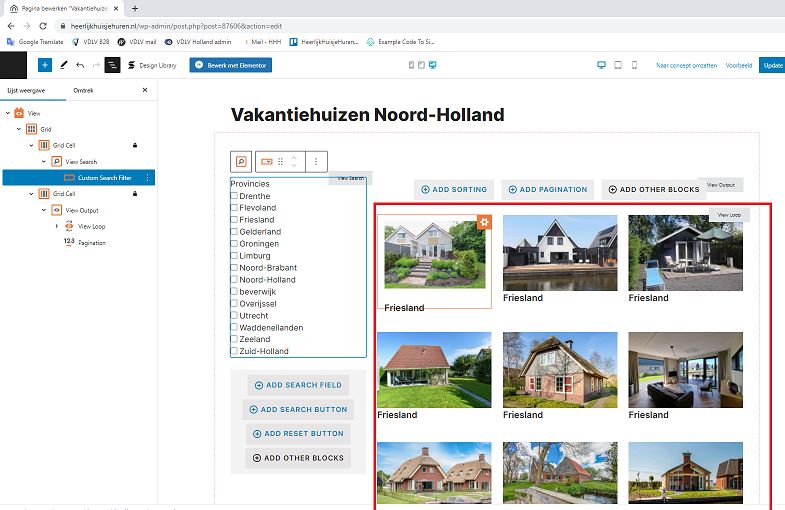The height and width of the screenshot is (510, 785).
Task: Click ADD SEARCH BUTTON button
Action: coord(298,409)
